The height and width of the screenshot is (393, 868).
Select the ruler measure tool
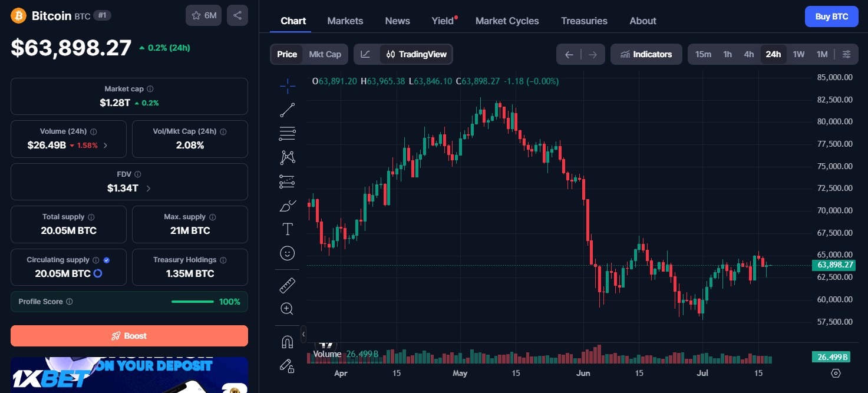click(288, 286)
